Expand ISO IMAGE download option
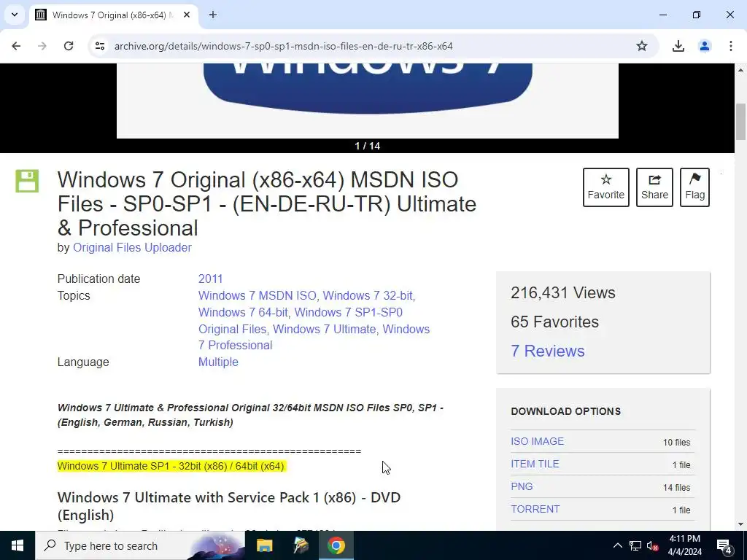The width and height of the screenshot is (747, 560). point(538,441)
